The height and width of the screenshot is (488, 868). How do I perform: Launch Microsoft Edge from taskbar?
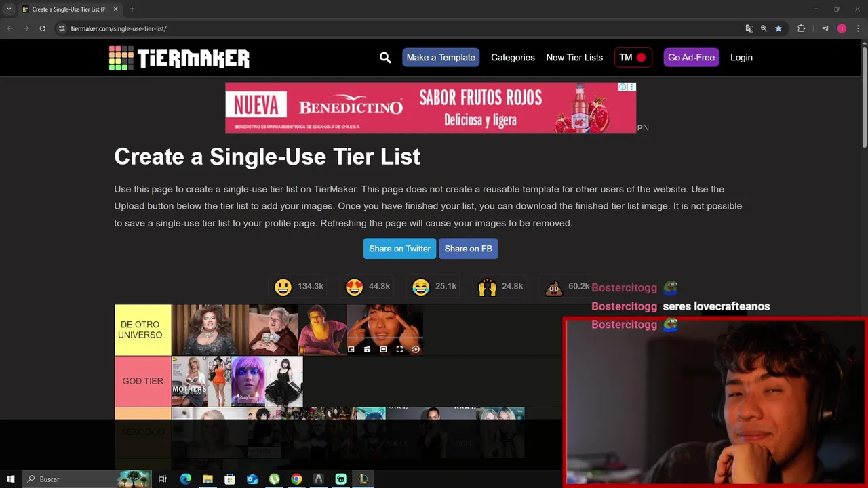tap(186, 479)
